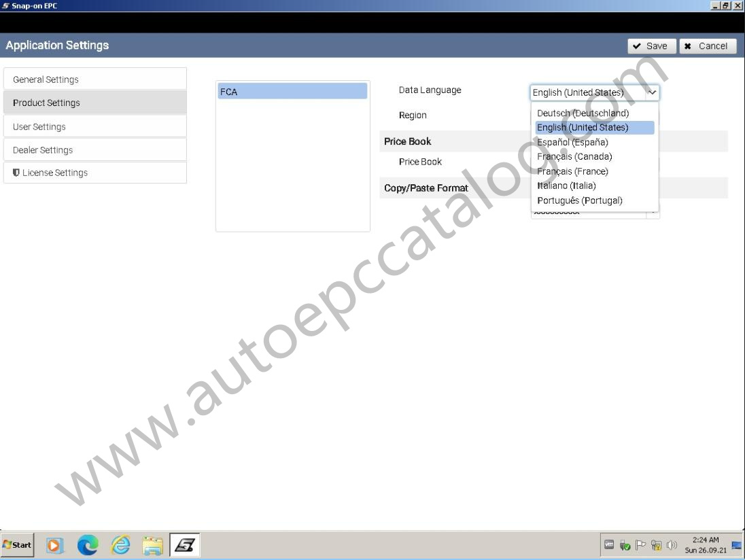Click the Price Book field label
This screenshot has width=745, height=560.
(x=420, y=162)
